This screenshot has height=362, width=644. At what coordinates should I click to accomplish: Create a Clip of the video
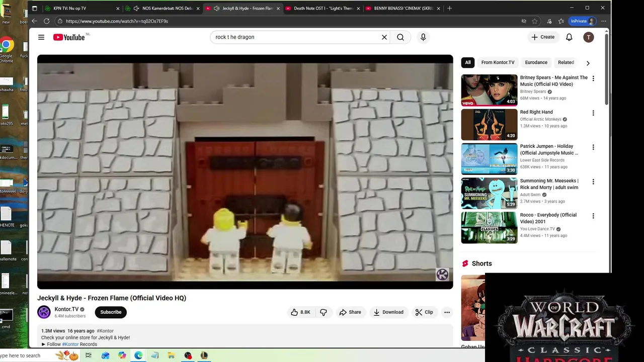click(424, 312)
